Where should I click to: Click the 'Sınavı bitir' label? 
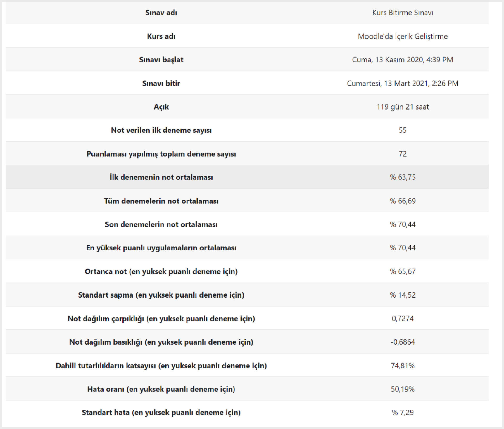[161, 83]
